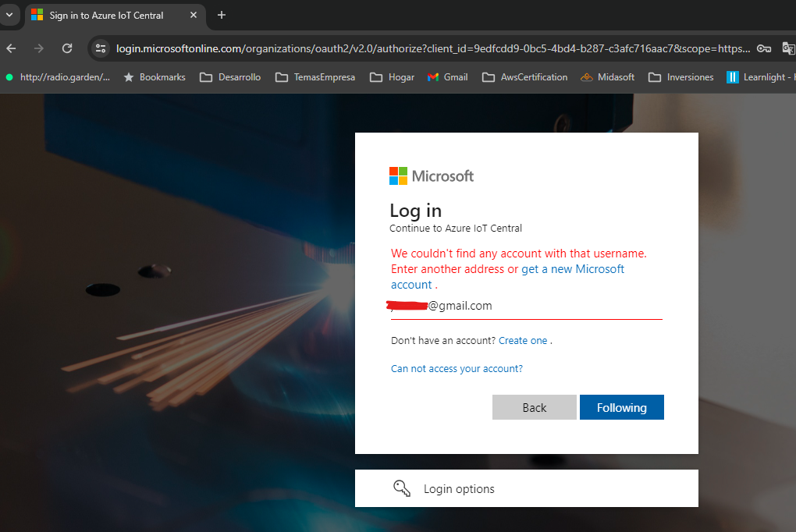Click the password key icon in address bar

click(x=763, y=48)
